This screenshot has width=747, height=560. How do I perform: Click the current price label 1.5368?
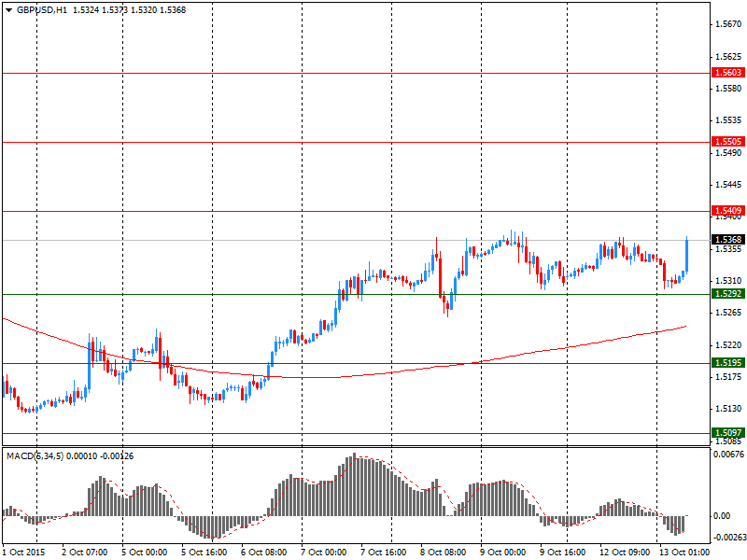[728, 240]
